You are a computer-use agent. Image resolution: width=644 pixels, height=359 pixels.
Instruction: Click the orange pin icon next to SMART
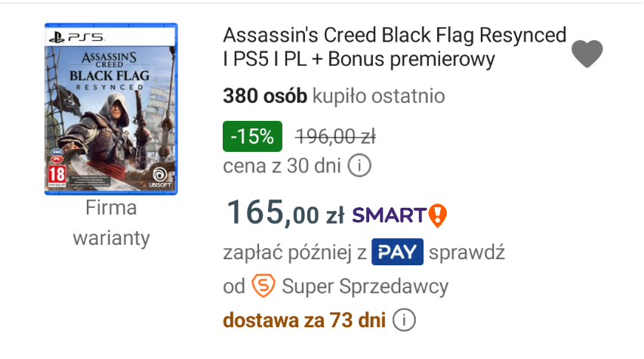pyautogui.click(x=437, y=215)
